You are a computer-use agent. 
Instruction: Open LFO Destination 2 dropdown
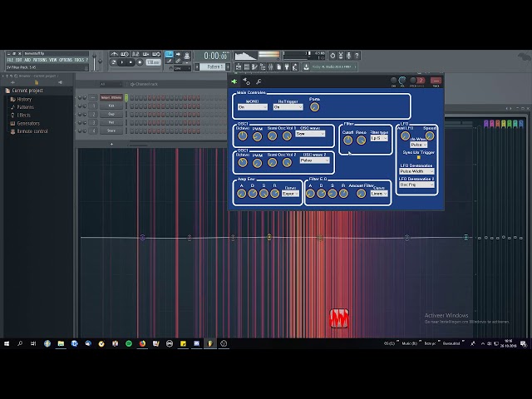[416, 185]
